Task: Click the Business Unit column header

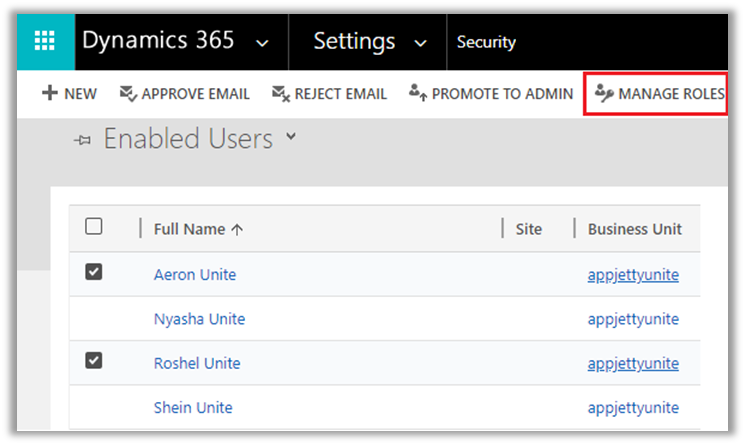Action: click(634, 229)
